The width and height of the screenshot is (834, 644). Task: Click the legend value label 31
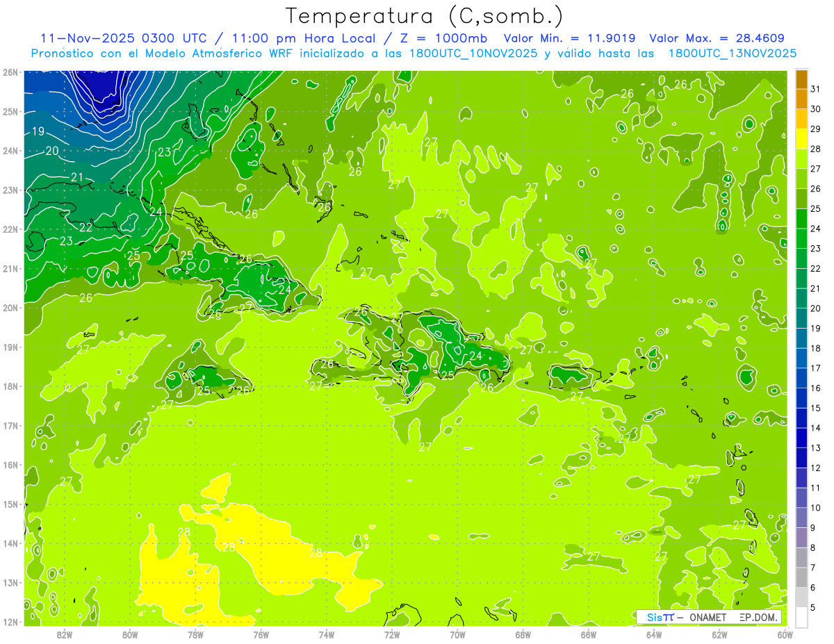(x=816, y=89)
